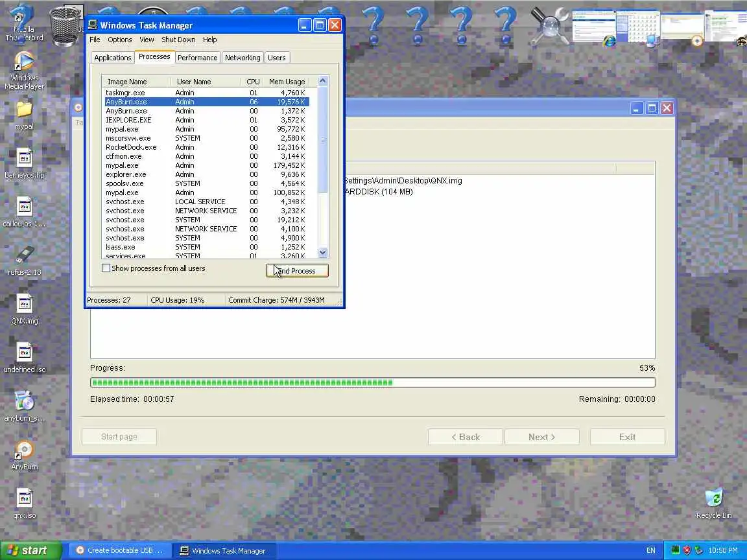Viewport: 747px width, 560px height.
Task: Click the CPU Usage: 19% status entry
Action: [177, 300]
